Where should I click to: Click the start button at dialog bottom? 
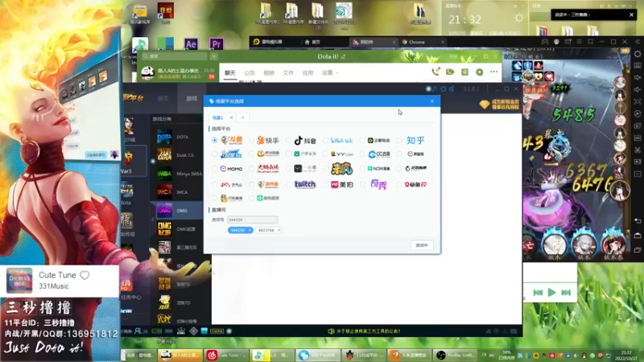421,245
